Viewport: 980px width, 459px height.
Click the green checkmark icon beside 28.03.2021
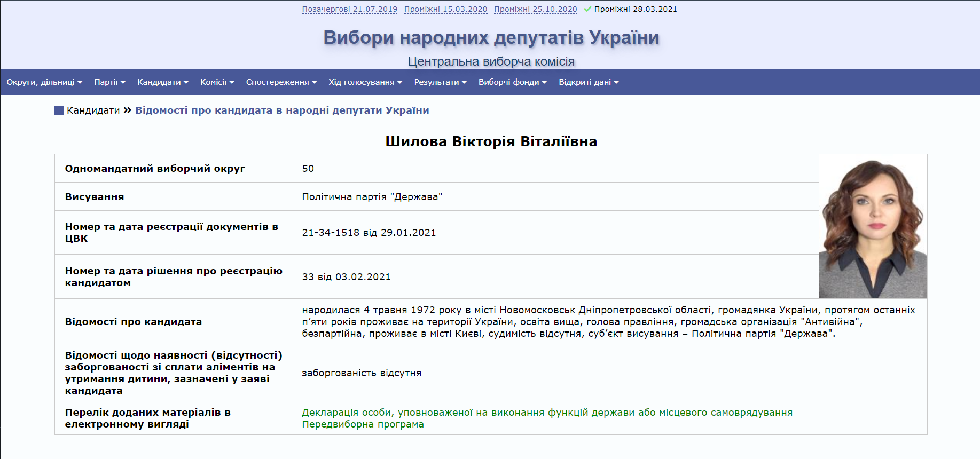click(587, 9)
